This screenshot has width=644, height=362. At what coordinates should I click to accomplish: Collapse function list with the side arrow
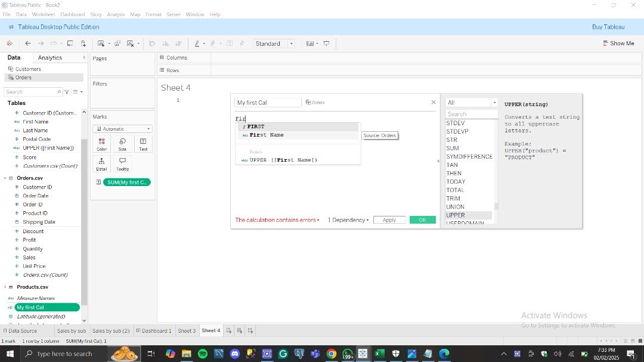point(438,161)
